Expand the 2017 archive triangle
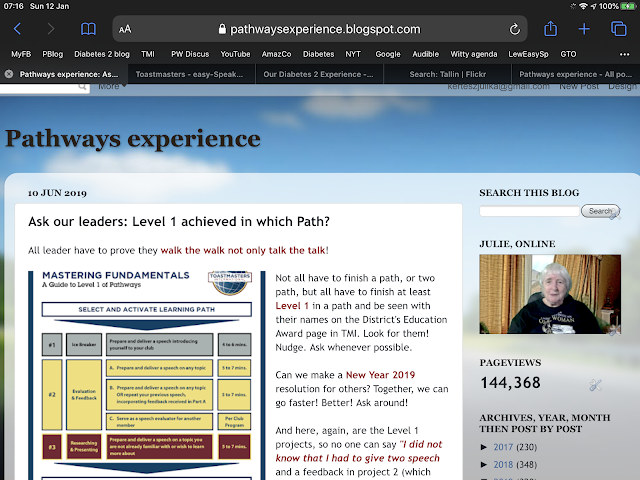640x480 pixels. [484, 447]
